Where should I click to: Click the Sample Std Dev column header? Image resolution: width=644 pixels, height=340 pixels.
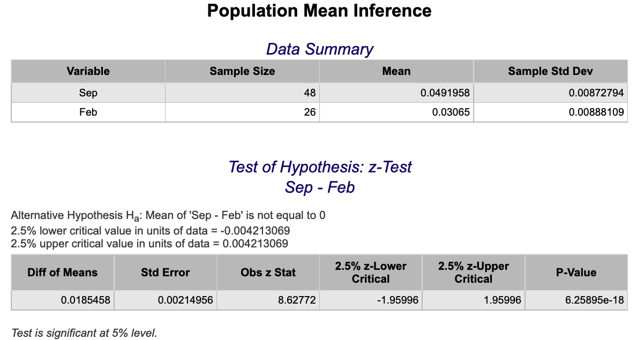(x=550, y=71)
